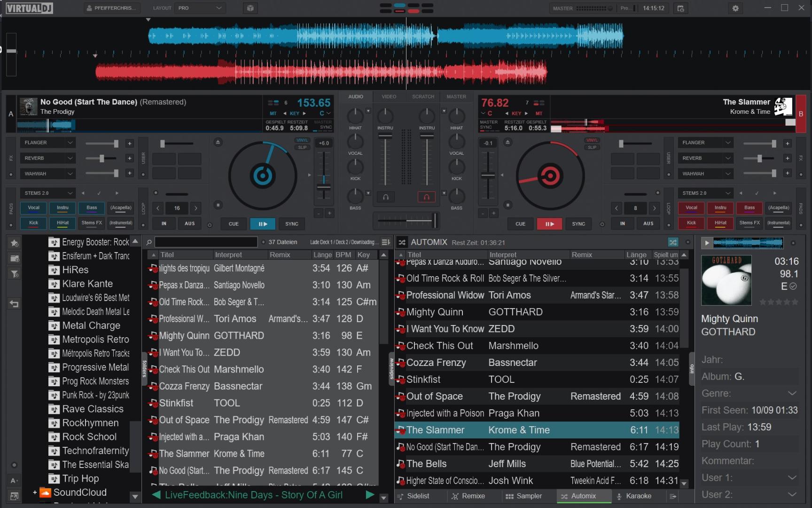Click the 3D cube icon in top bar
812x508 pixels.
pos(250,8)
